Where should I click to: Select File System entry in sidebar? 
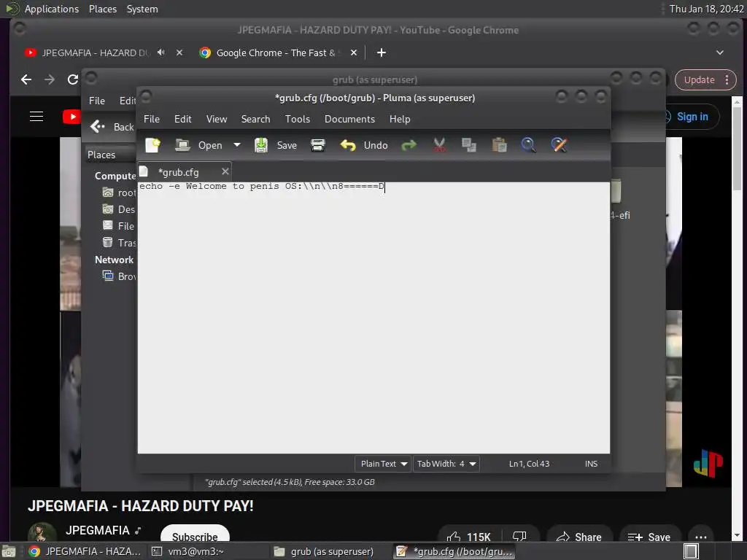pos(119,226)
